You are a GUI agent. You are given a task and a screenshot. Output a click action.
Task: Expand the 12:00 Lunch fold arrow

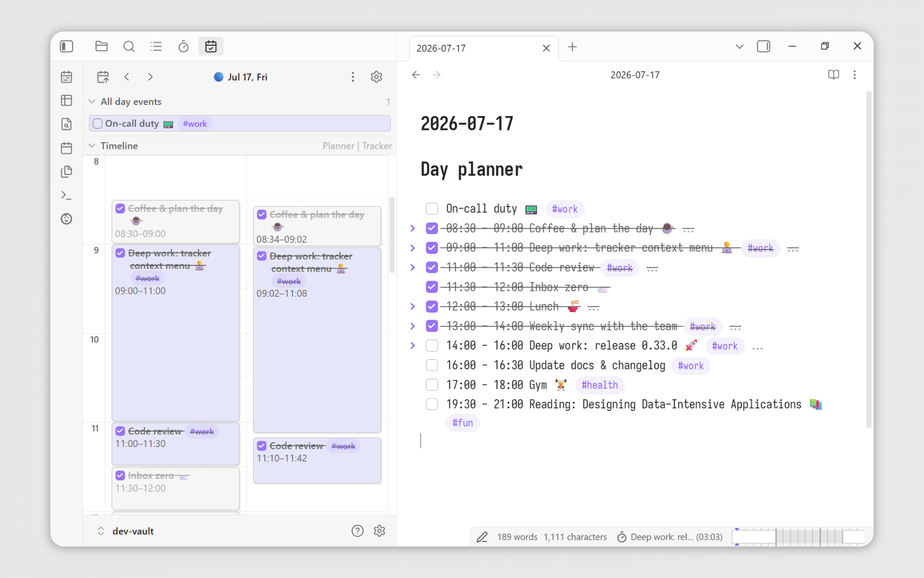(x=412, y=306)
